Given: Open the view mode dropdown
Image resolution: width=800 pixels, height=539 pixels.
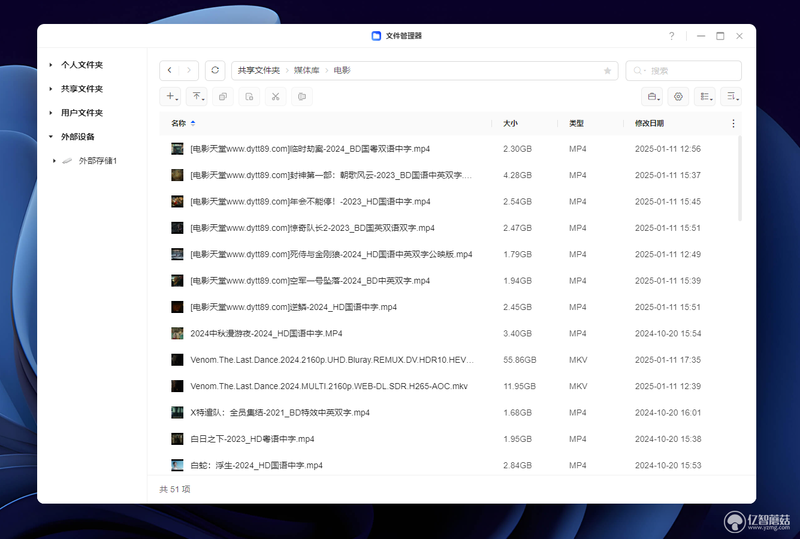Looking at the screenshot, I should (705, 96).
